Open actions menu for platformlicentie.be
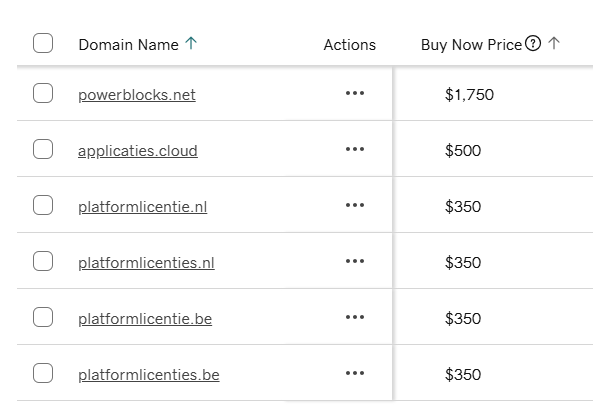The height and width of the screenshot is (413, 593). (x=355, y=317)
